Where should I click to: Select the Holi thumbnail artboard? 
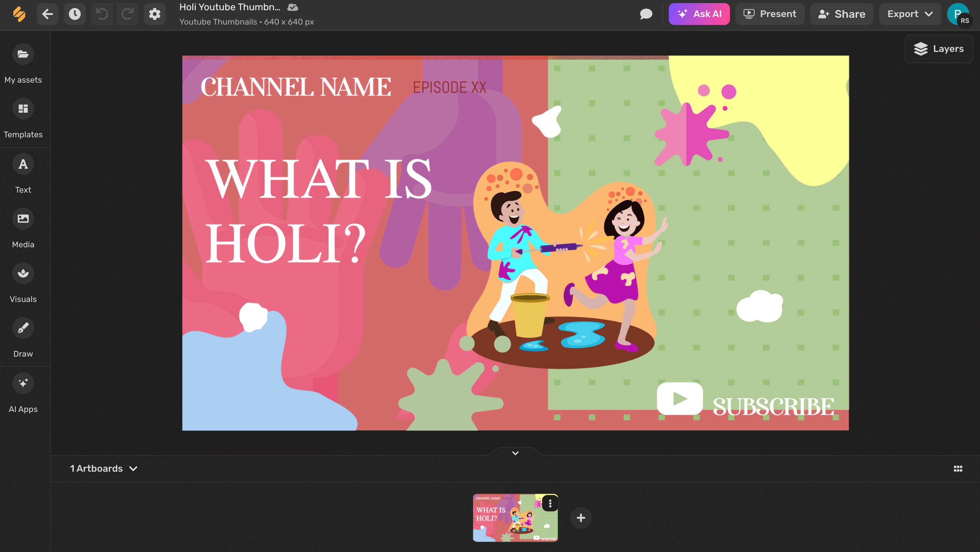515,517
